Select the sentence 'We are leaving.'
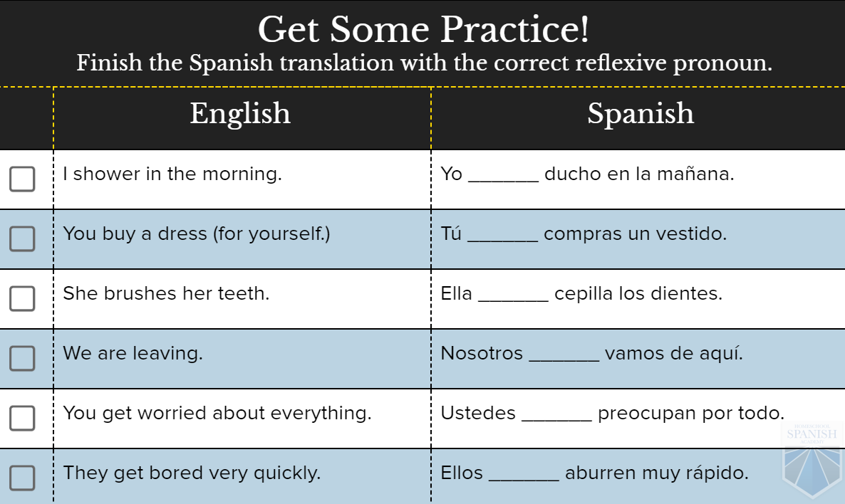Screen dimensions: 845x504 coord(133,353)
